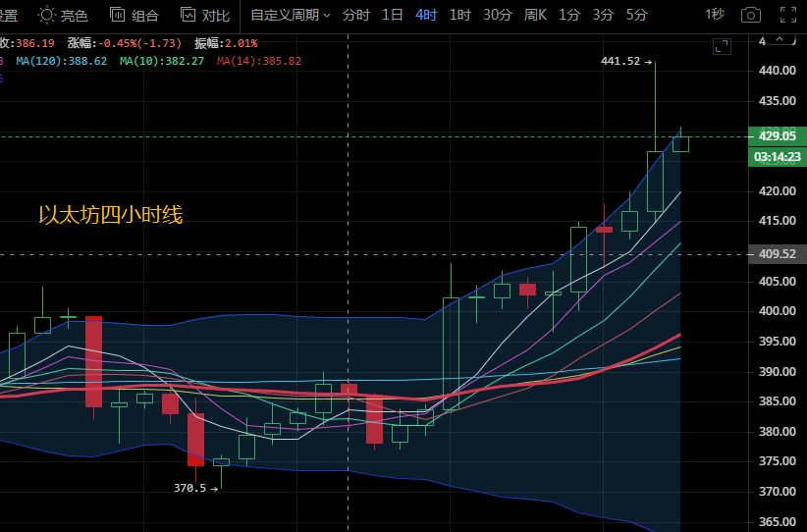
Task: Choose the 30分 interval
Action: click(497, 15)
